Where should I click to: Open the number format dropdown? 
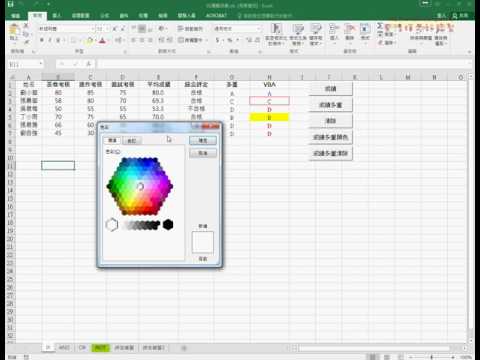259,29
